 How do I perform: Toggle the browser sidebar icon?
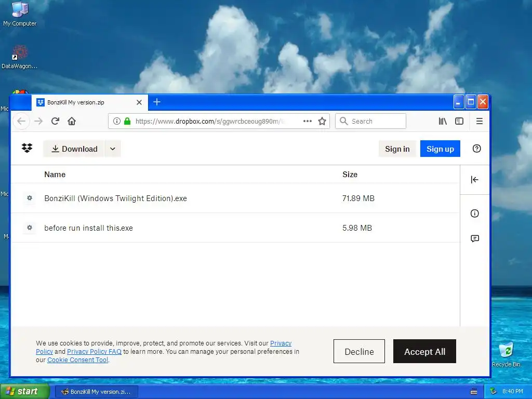click(x=459, y=121)
